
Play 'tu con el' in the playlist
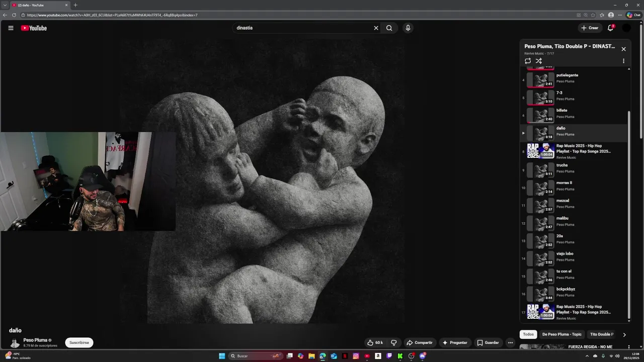(x=574, y=276)
